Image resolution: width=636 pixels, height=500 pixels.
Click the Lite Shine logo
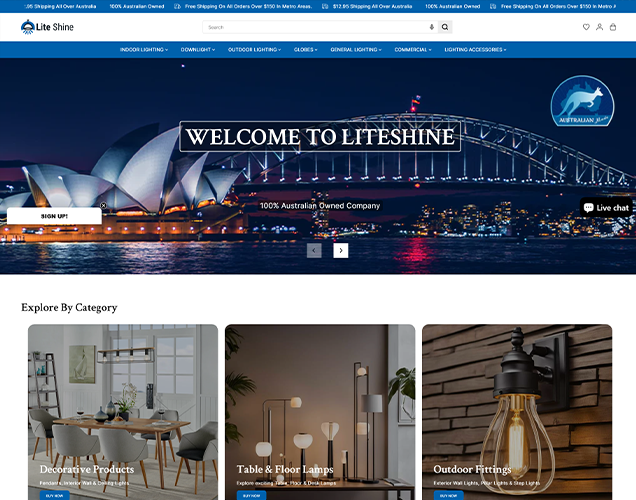pyautogui.click(x=47, y=27)
